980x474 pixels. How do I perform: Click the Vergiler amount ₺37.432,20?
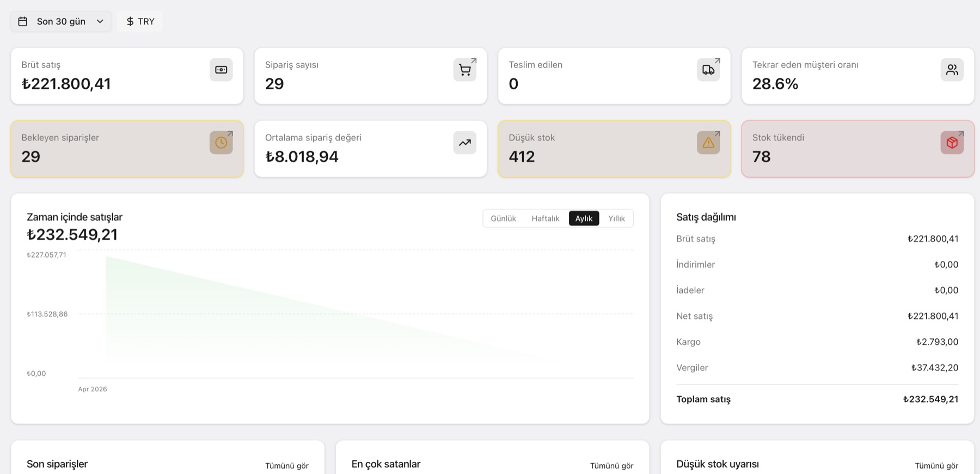point(935,368)
